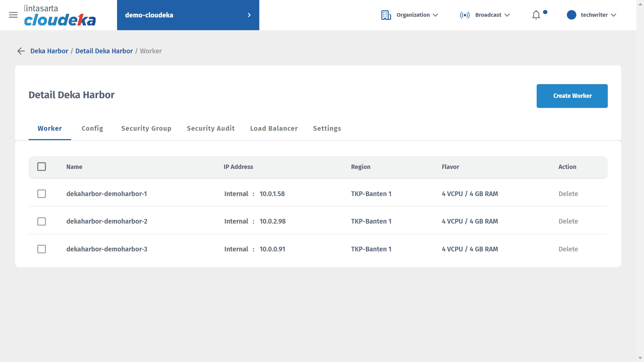The height and width of the screenshot is (362, 644).
Task: Click the demo-cloudeka project chevron arrow
Action: click(x=249, y=15)
